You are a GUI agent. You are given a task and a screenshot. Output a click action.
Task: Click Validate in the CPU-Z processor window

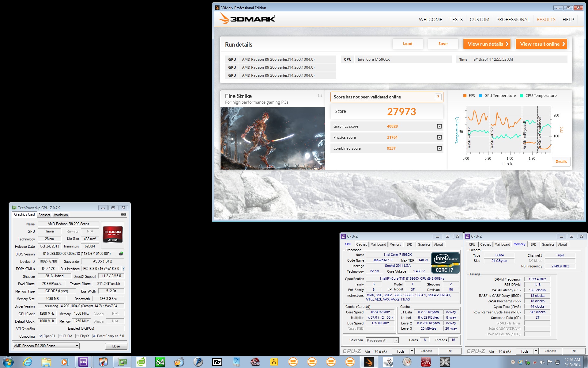coord(426,351)
